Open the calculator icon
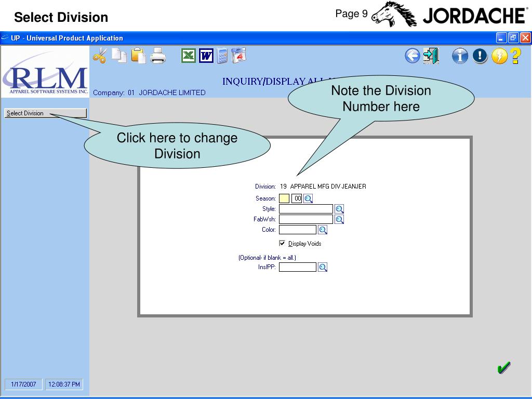The width and height of the screenshot is (532, 399). [222, 56]
